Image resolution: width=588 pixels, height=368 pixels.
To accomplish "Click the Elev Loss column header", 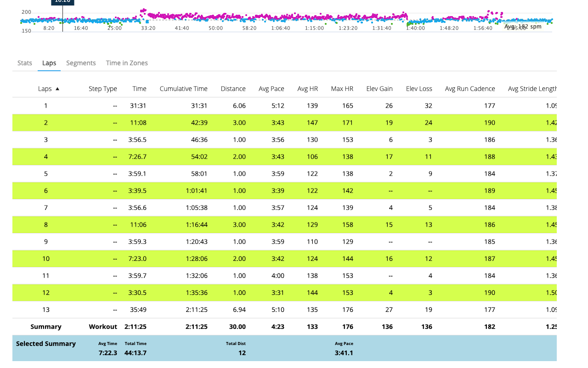I will click(419, 89).
